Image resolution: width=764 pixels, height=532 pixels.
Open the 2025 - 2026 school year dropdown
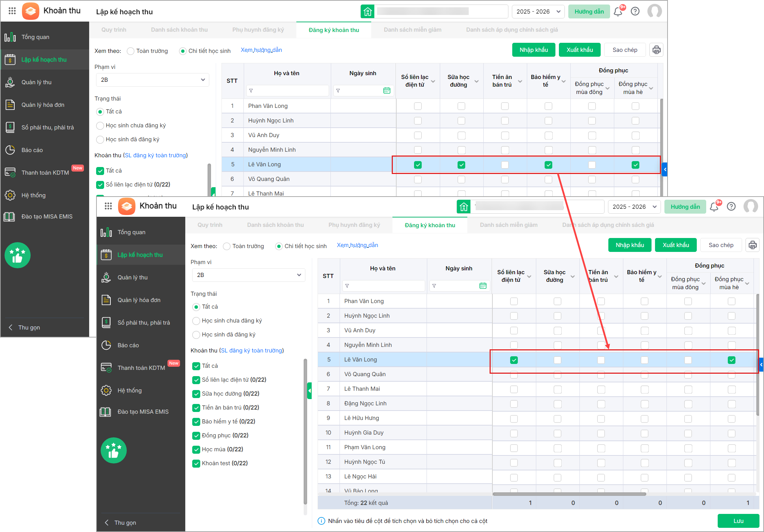(x=634, y=207)
